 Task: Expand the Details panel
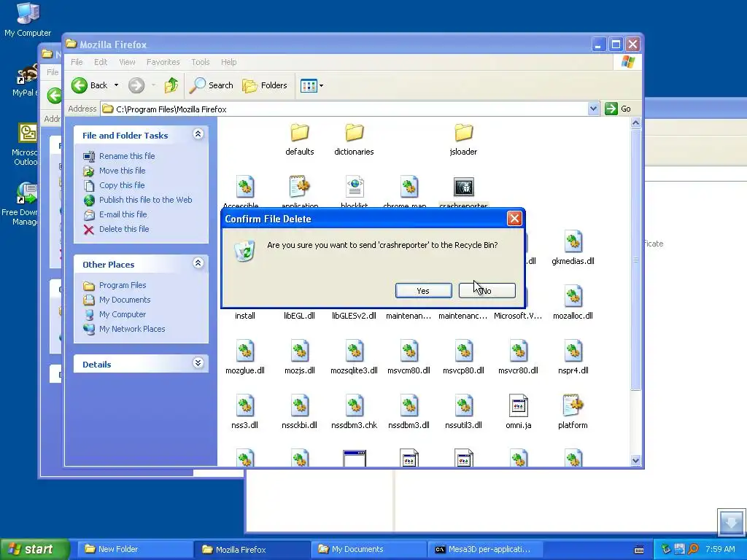click(198, 363)
